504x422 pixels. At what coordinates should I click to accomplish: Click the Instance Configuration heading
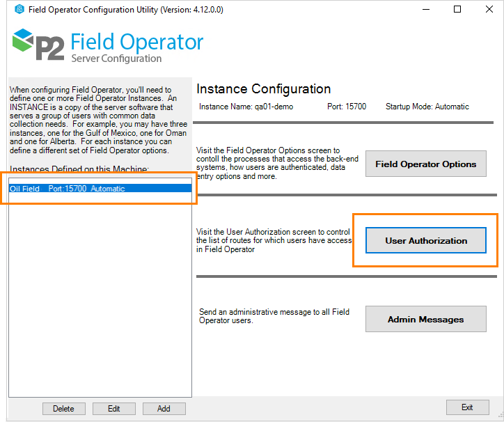click(263, 89)
